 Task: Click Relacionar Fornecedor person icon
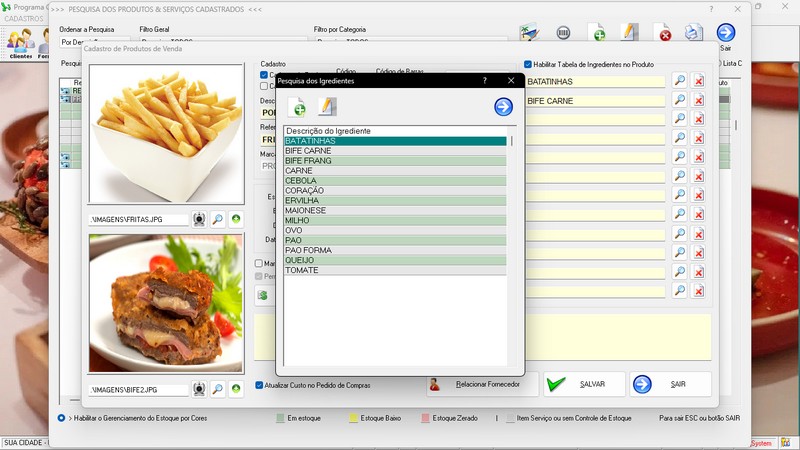[x=435, y=384]
